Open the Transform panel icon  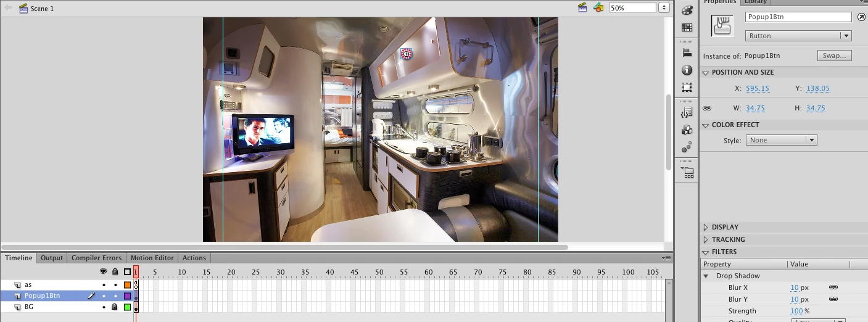click(687, 88)
